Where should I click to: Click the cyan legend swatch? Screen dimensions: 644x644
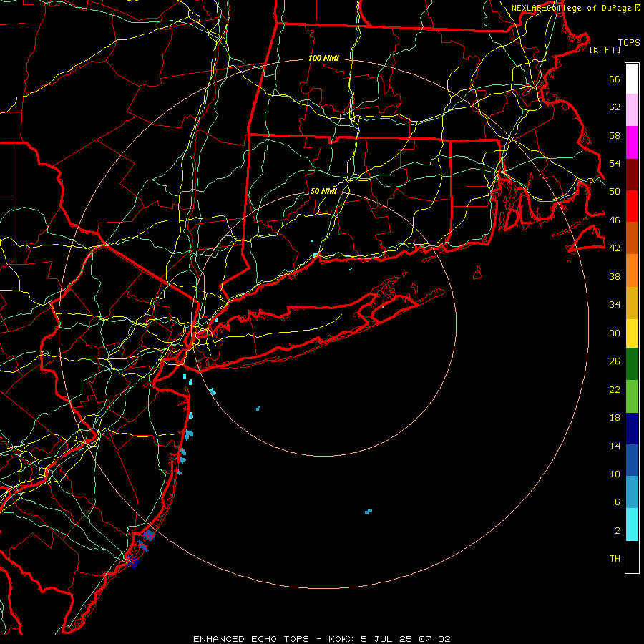632,525
